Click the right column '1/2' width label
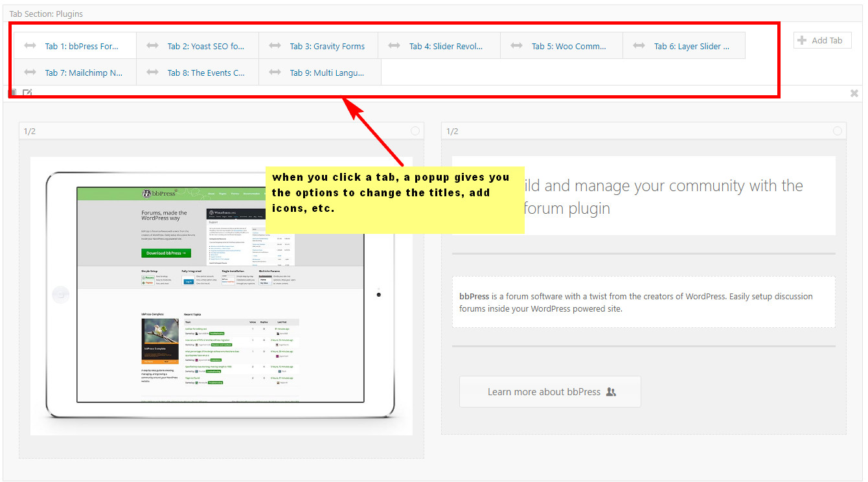 tap(452, 131)
